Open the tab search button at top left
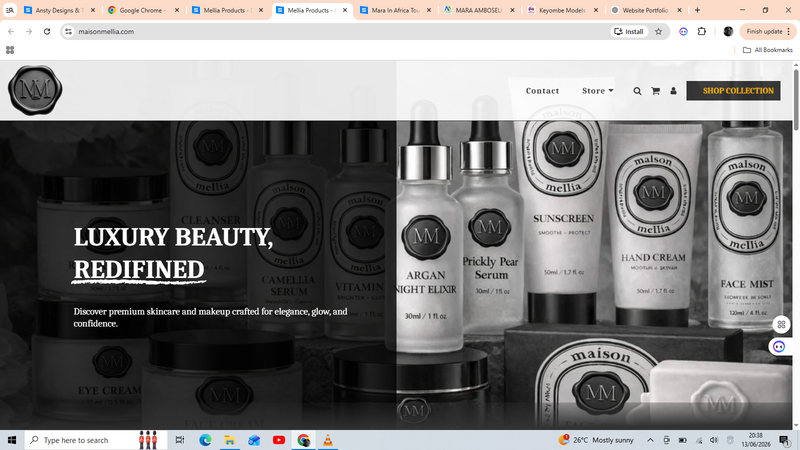Viewport: 800px width, 450px height. [10, 10]
